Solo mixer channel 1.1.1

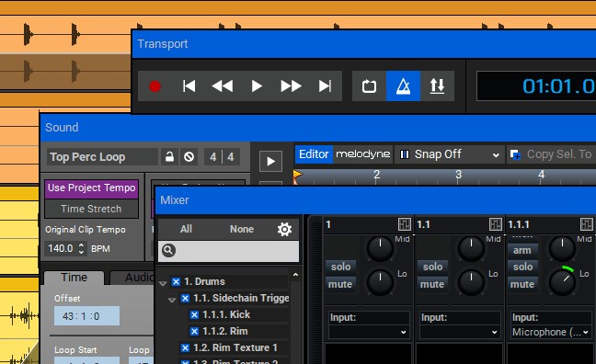(522, 267)
